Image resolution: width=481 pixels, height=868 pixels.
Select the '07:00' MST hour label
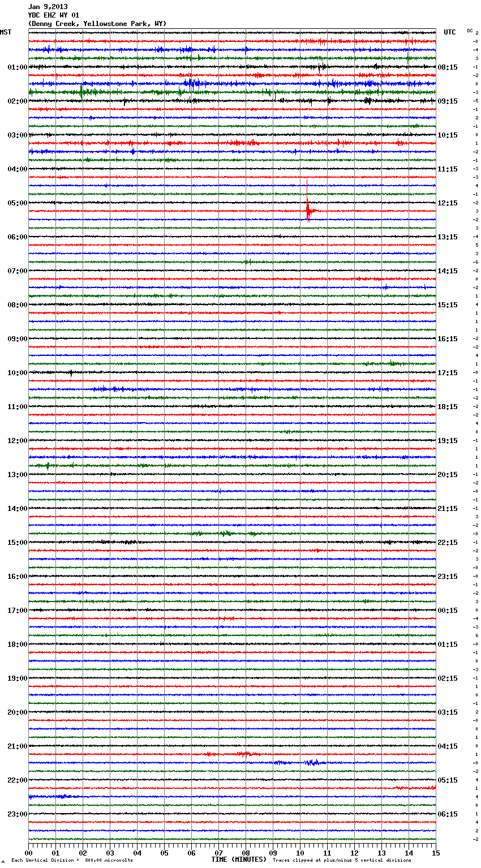point(18,271)
